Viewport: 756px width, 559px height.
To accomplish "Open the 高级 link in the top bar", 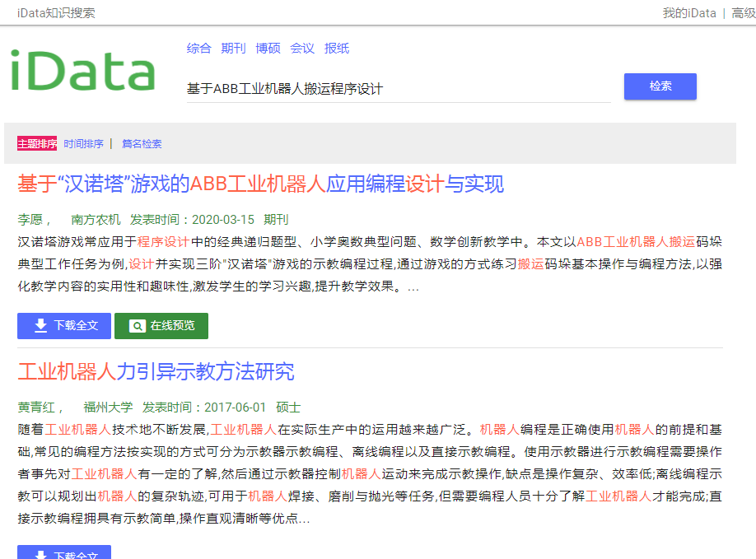I will pos(744,13).
